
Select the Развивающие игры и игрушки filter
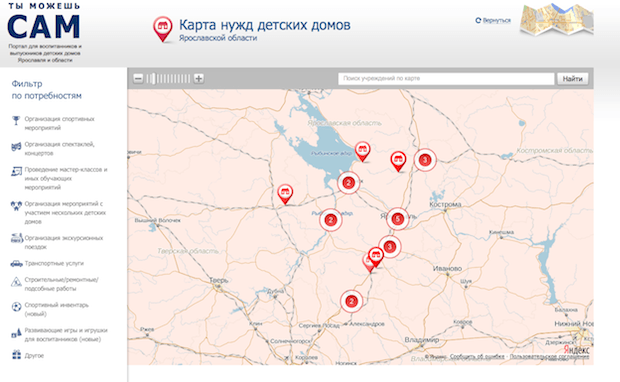coord(66,335)
